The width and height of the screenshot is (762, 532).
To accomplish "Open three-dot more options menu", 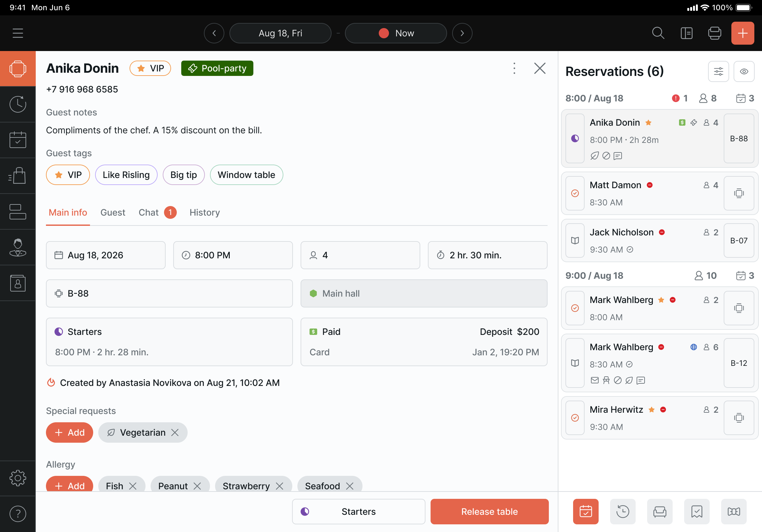I will pyautogui.click(x=514, y=68).
